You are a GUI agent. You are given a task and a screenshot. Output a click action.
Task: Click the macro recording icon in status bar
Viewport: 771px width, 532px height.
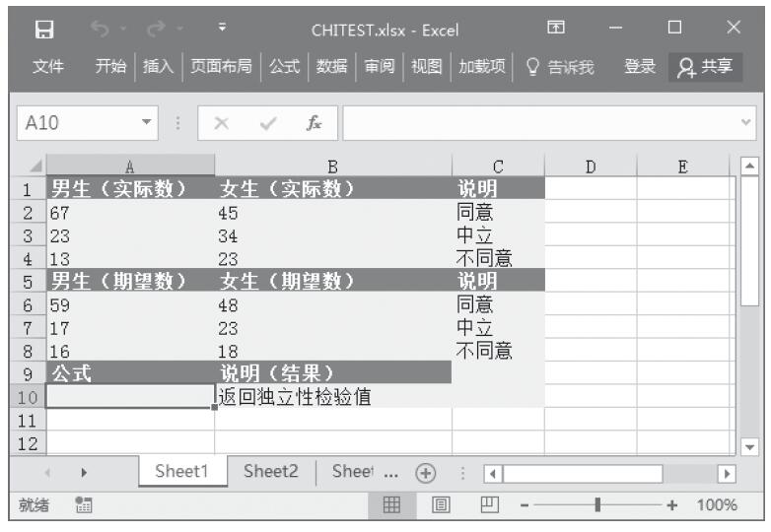coord(84,505)
